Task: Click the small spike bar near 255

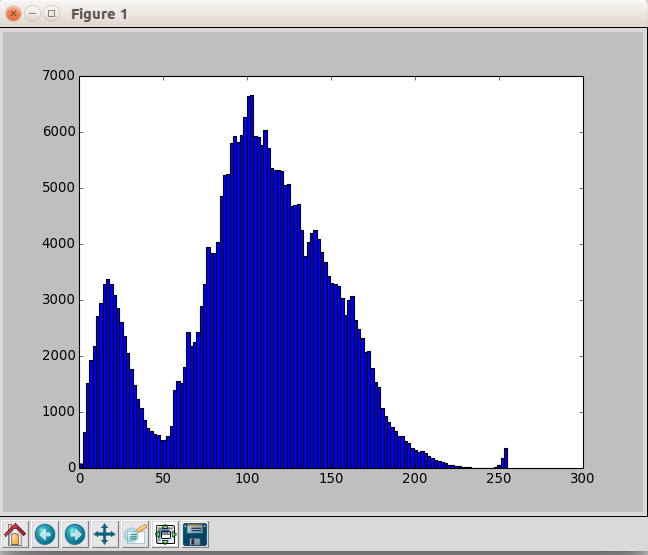Action: pos(506,458)
